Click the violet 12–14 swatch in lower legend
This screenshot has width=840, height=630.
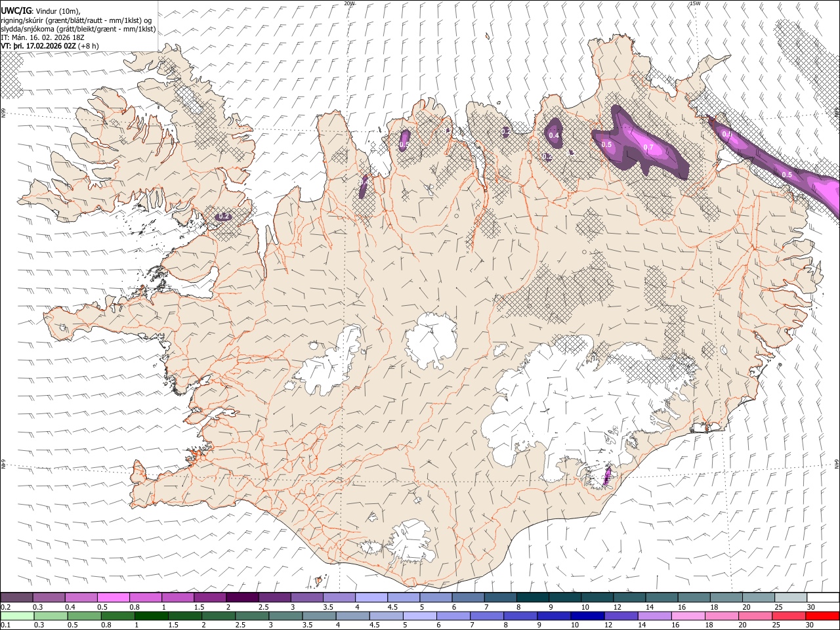(x=621, y=616)
